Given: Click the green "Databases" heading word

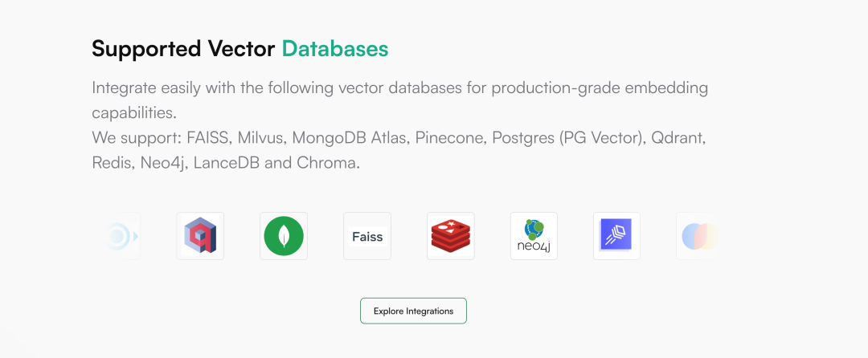Looking at the screenshot, I should 334,49.
